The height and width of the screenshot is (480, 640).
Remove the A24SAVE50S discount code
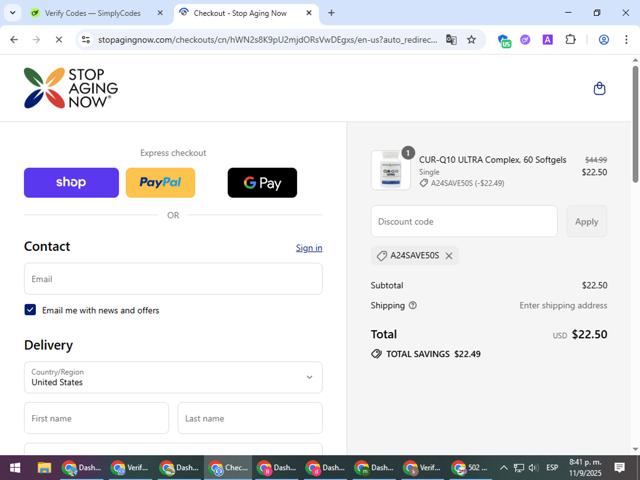(x=449, y=256)
